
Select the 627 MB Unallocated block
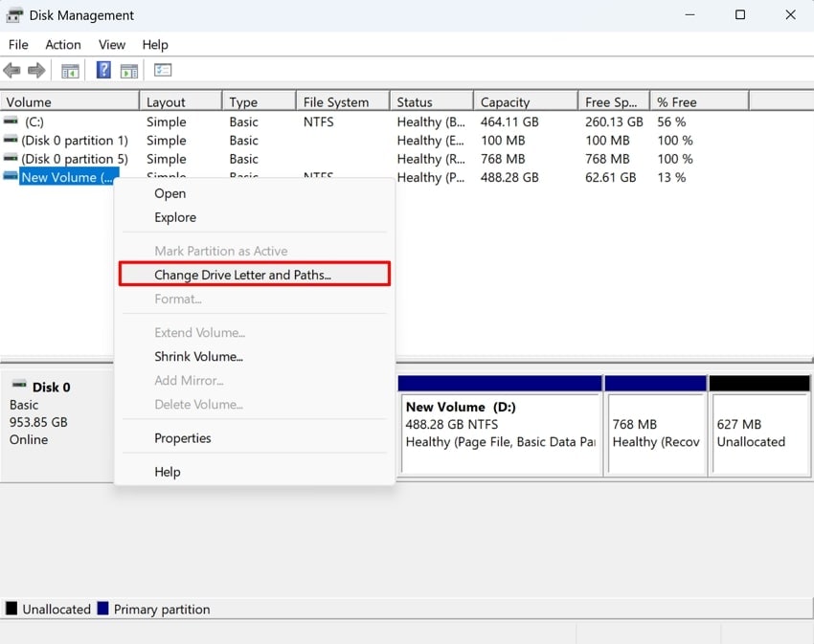760,426
